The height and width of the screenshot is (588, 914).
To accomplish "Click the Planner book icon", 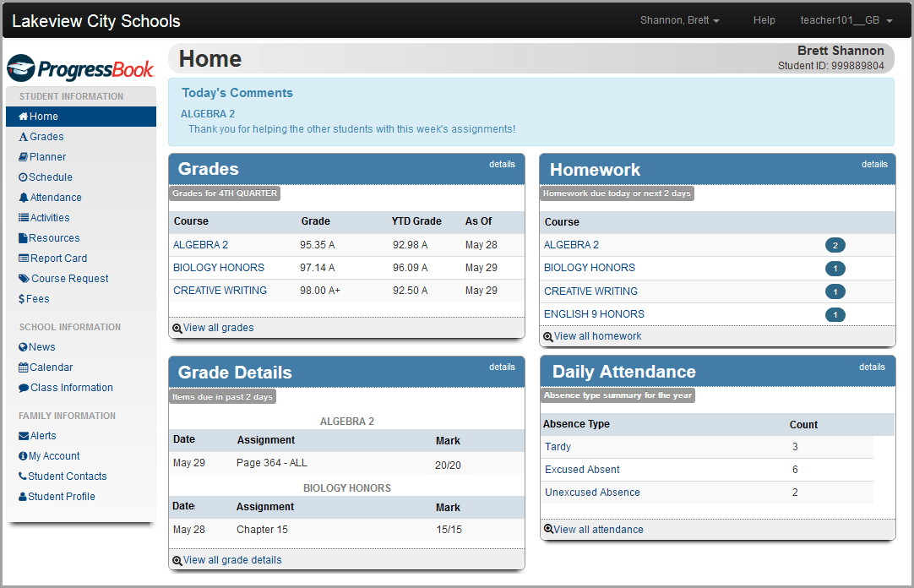I will [24, 157].
